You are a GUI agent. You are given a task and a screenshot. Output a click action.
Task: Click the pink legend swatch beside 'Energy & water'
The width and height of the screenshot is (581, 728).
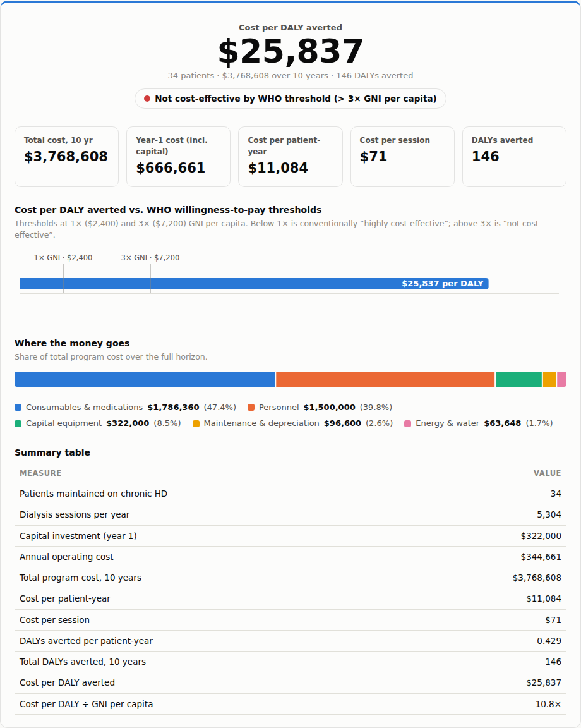[408, 423]
